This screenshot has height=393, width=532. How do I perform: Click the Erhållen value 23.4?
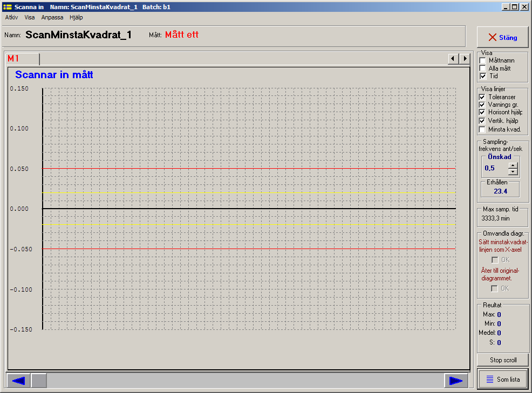click(x=501, y=191)
